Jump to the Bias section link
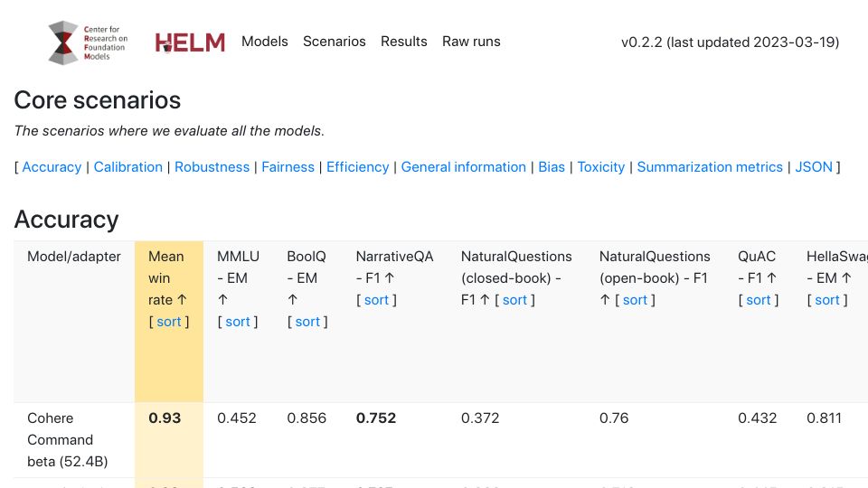This screenshot has width=868, height=488. click(x=552, y=167)
